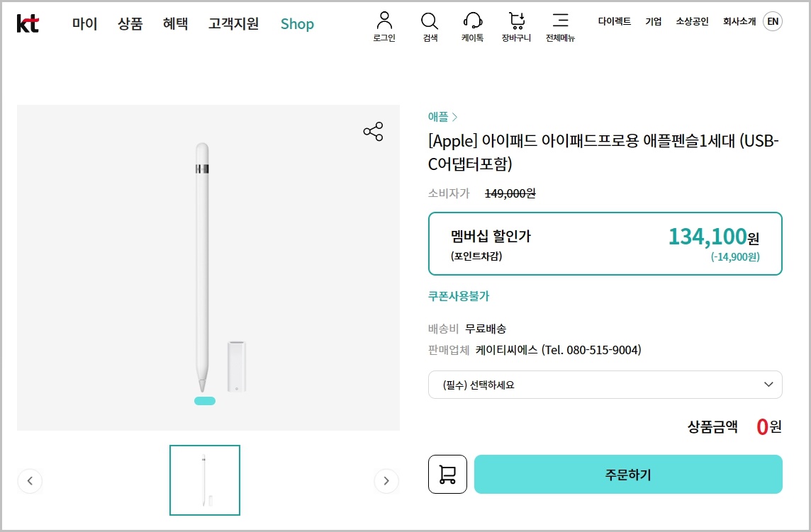Screen dimensions: 811x532
Task: Click the 상품금액 0원 total
Action: [734, 426]
